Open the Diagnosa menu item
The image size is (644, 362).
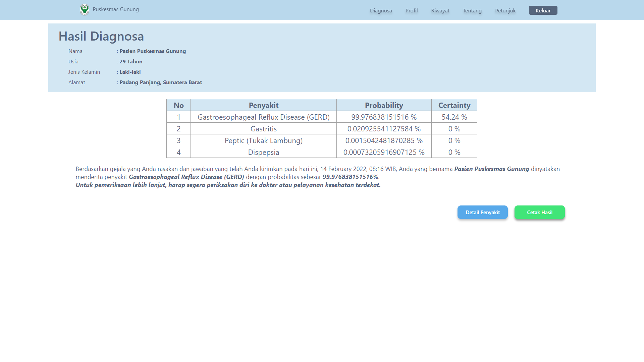pos(381,10)
